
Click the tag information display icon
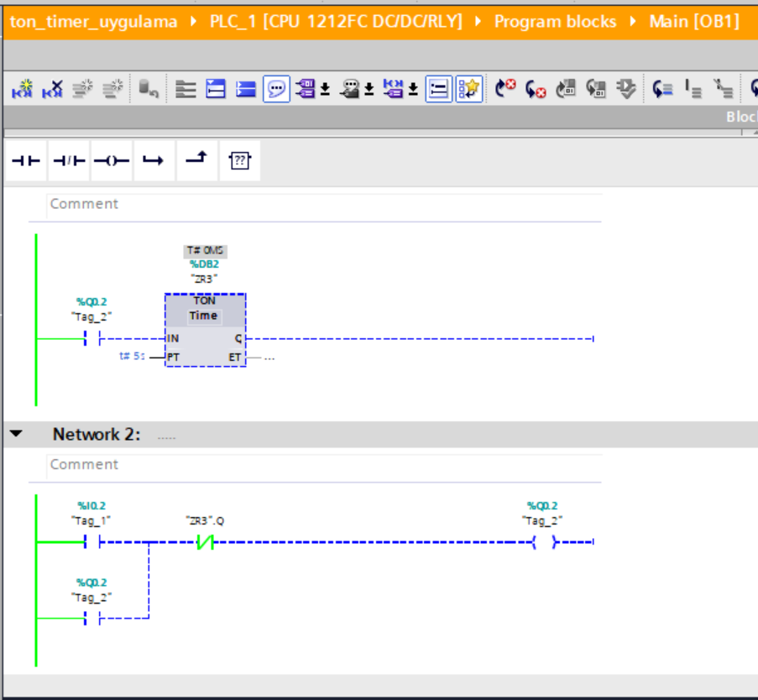click(349, 89)
